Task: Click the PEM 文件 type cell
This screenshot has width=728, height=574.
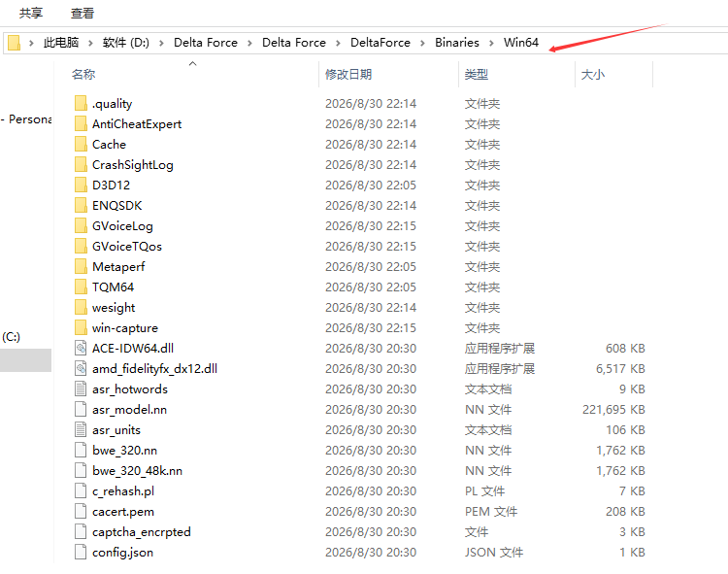Action: pyautogui.click(x=491, y=512)
